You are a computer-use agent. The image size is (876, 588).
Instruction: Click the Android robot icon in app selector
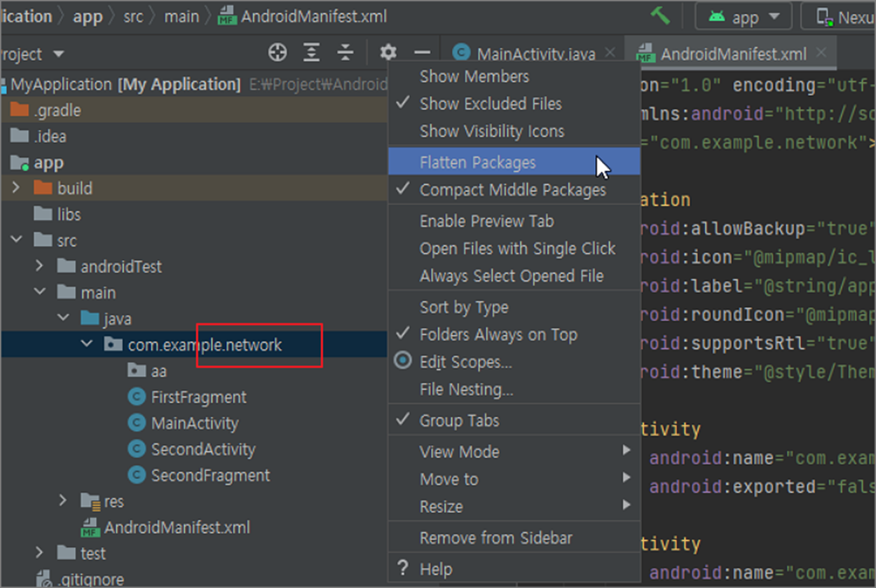pyautogui.click(x=716, y=15)
